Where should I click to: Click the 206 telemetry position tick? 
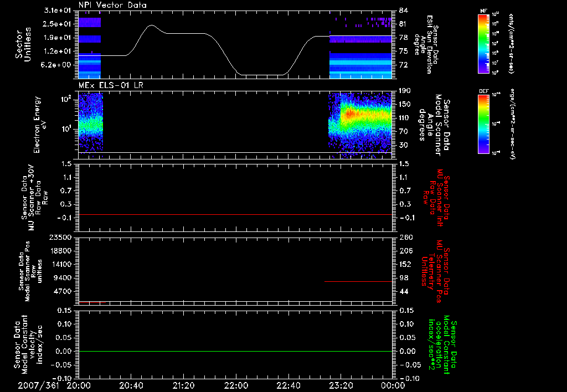(405, 251)
